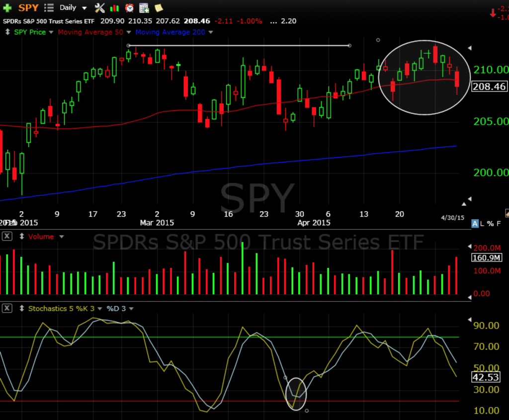Click the 10.00 stochastics axis label
The width and height of the screenshot is (509, 420).
pos(486,411)
